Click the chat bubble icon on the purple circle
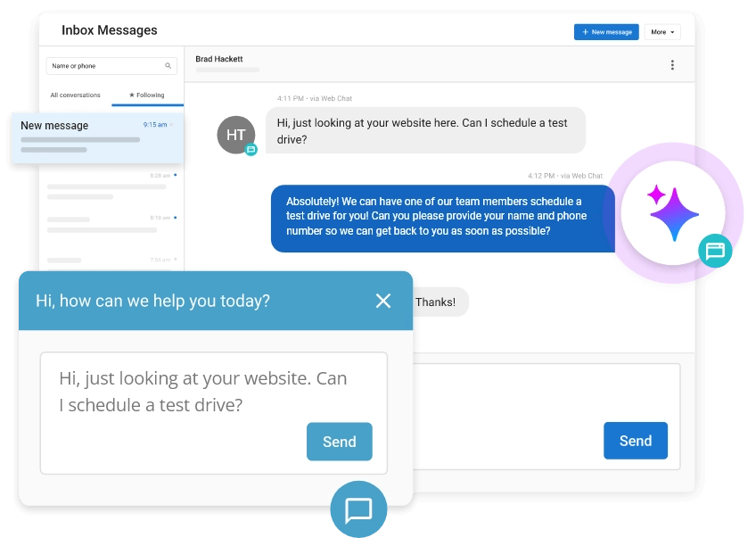The height and width of the screenshot is (538, 756). [714, 252]
